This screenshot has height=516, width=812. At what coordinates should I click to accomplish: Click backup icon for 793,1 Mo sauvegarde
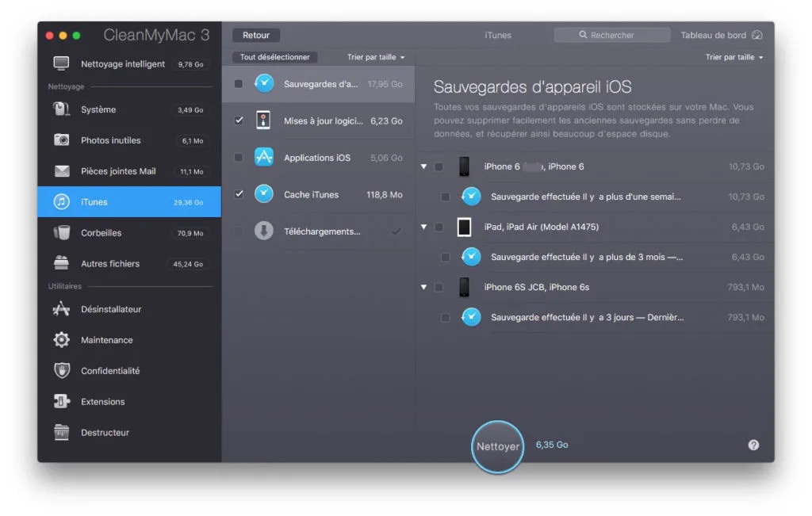471,317
